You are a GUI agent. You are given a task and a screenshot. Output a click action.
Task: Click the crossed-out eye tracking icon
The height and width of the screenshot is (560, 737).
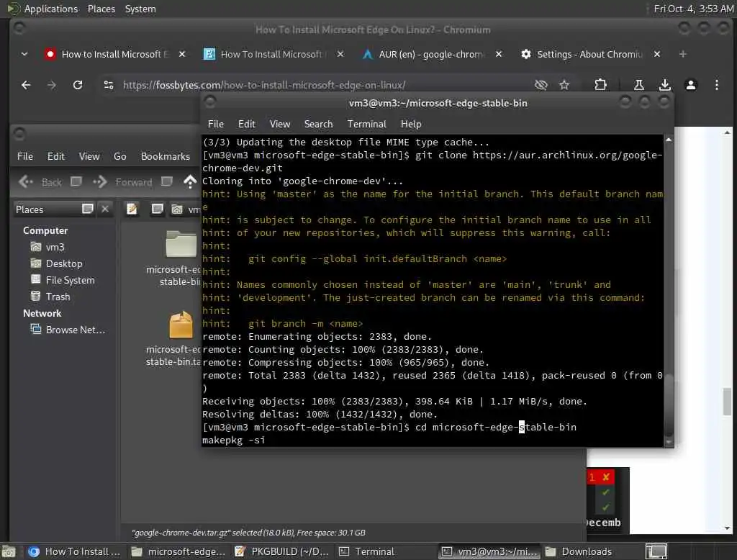coord(541,85)
